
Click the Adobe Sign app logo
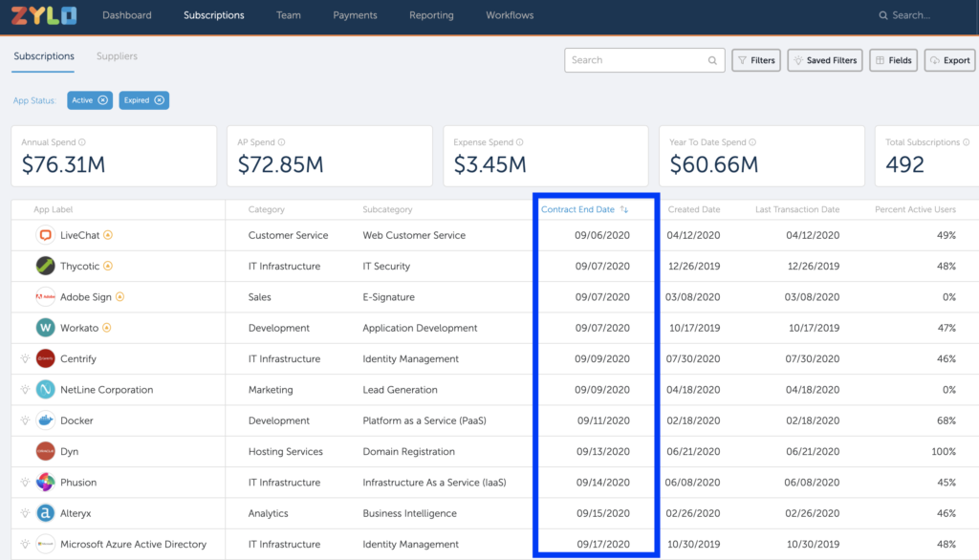click(45, 296)
